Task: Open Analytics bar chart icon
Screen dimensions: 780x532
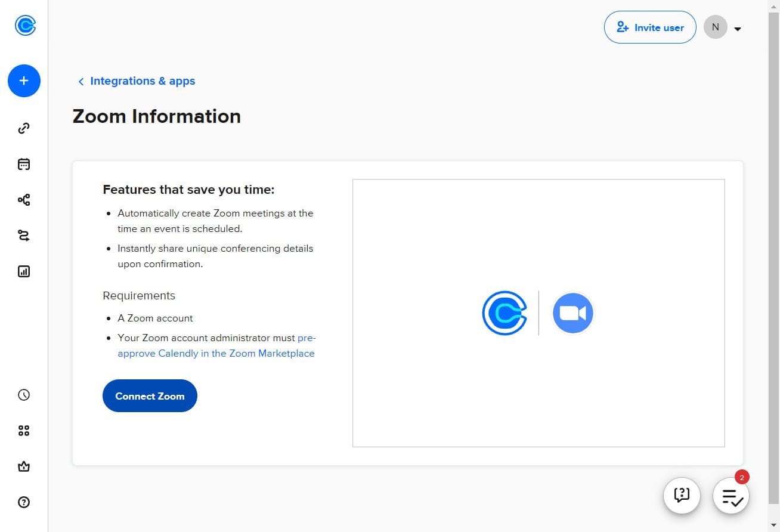Action: (24, 271)
